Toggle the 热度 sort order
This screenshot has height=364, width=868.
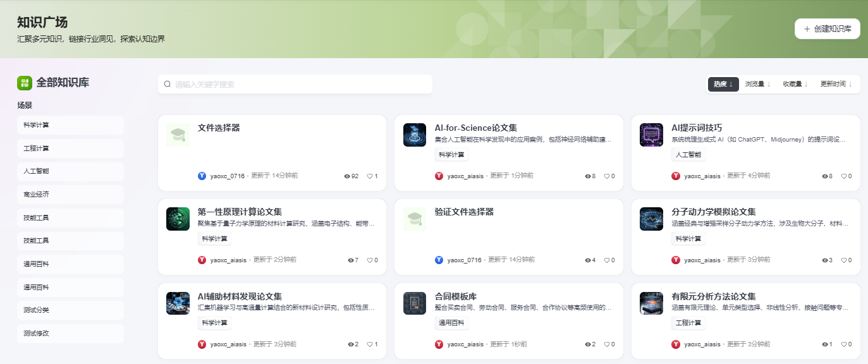click(723, 84)
